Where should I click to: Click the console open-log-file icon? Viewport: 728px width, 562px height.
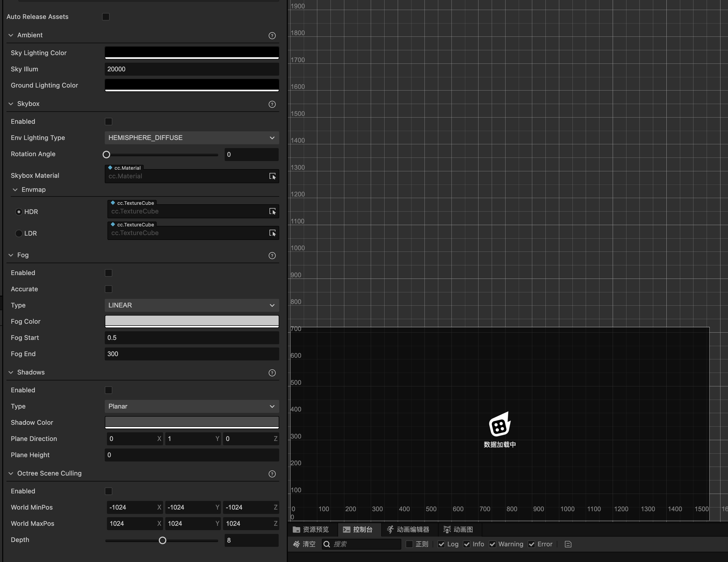(x=568, y=544)
